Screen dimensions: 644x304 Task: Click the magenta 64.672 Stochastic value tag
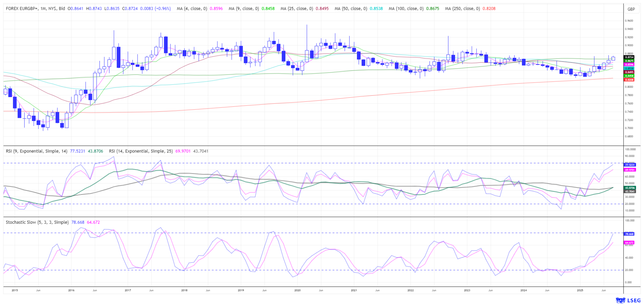(x=629, y=243)
